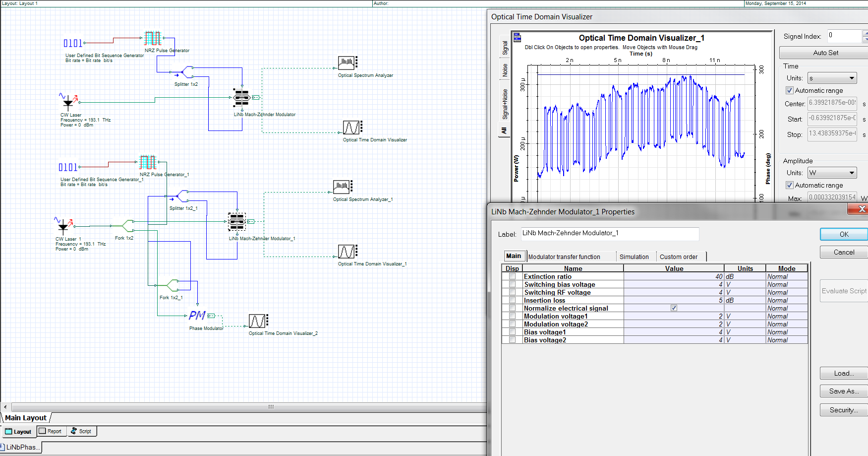Select the LiNb Mach-Zehnder Modulator icon
The width and height of the screenshot is (868, 456).
click(x=241, y=97)
